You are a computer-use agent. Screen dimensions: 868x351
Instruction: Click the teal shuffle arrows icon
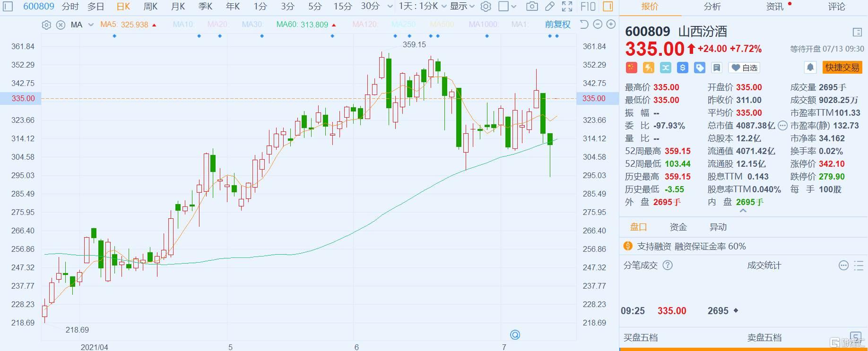pos(666,68)
